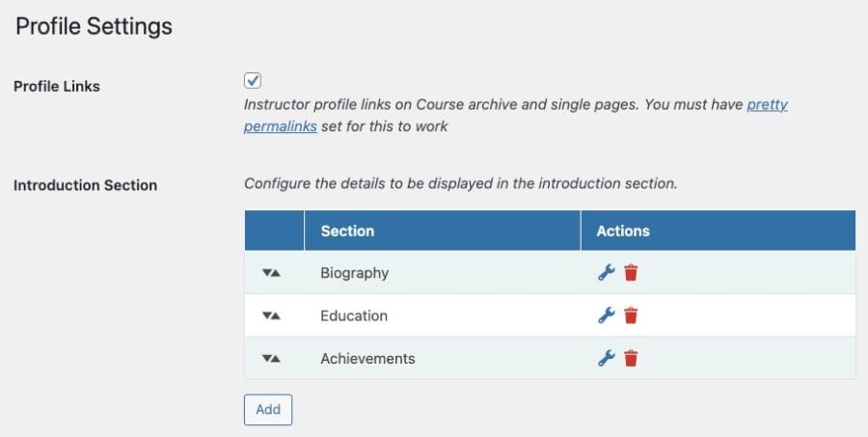Click Biography row's up arrow
Screen dimensions: 868x437
276,273
